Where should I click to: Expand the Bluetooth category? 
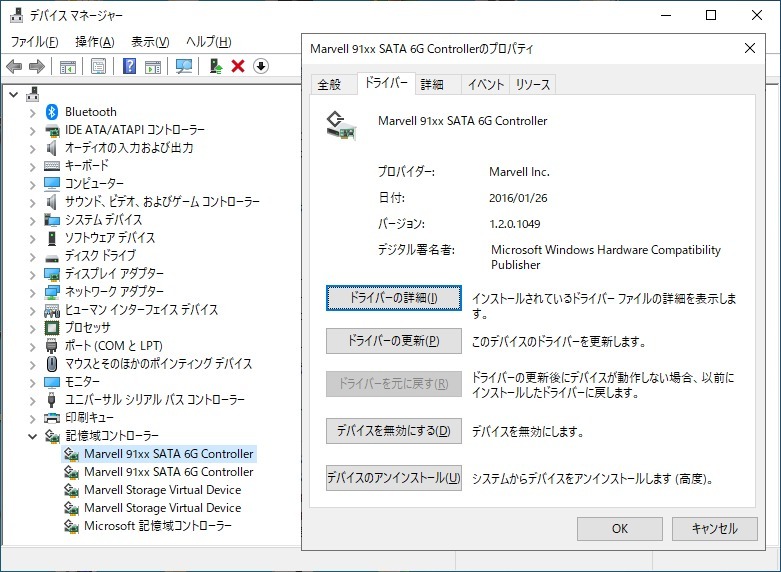[32, 113]
